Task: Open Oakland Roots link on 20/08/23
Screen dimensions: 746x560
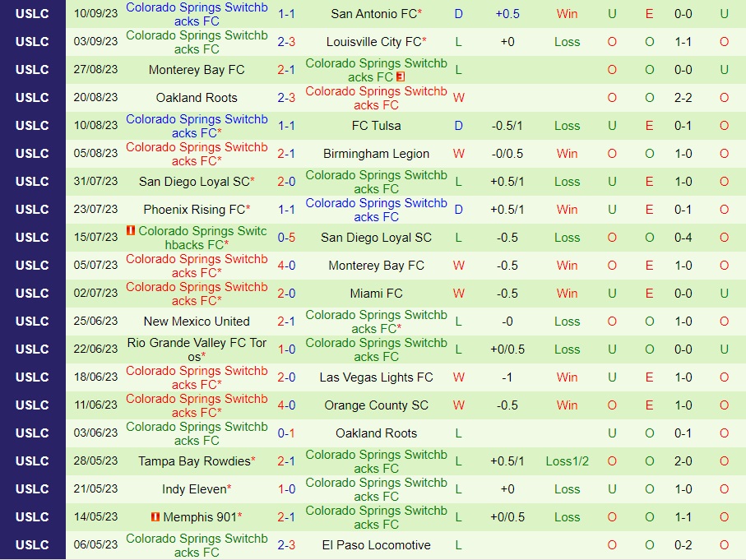Action: (197, 98)
